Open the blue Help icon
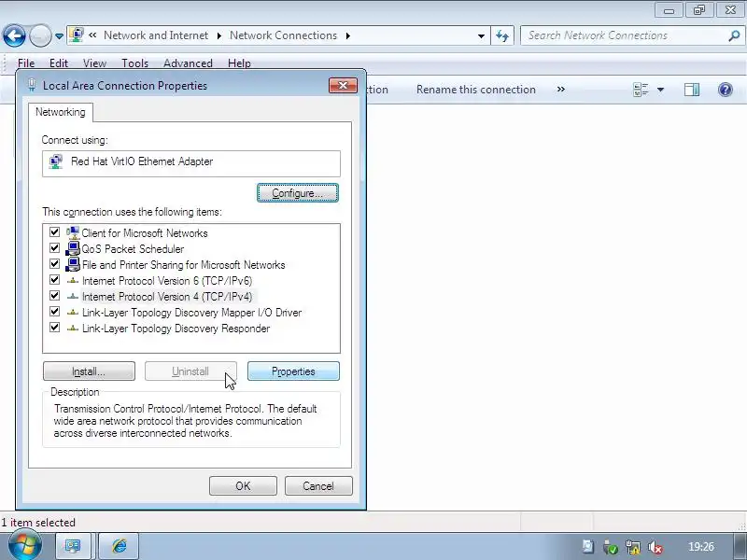Viewport: 747px width, 560px height. click(726, 90)
